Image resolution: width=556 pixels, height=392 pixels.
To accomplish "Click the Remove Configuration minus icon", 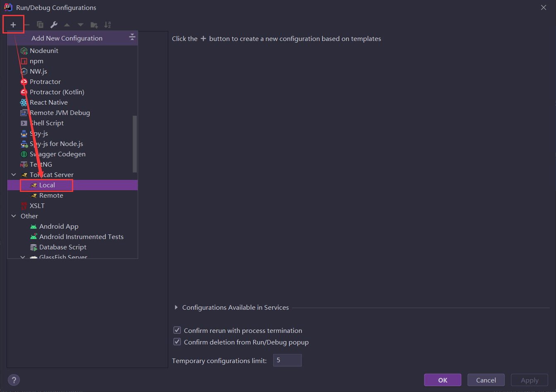I will tap(27, 25).
